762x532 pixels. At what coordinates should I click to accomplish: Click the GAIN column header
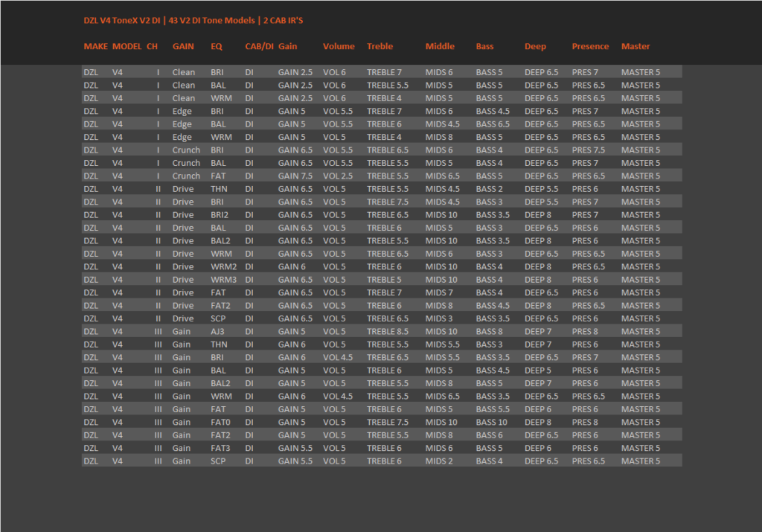[183, 46]
